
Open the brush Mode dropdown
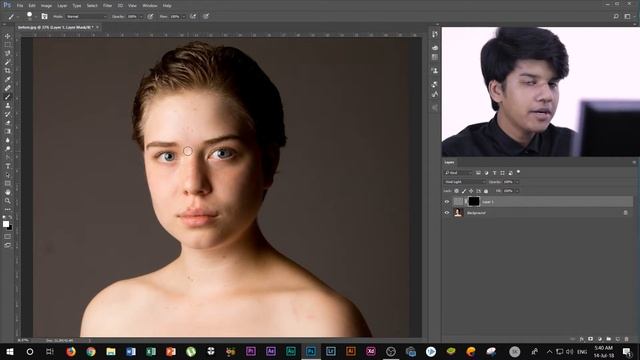[x=86, y=16]
